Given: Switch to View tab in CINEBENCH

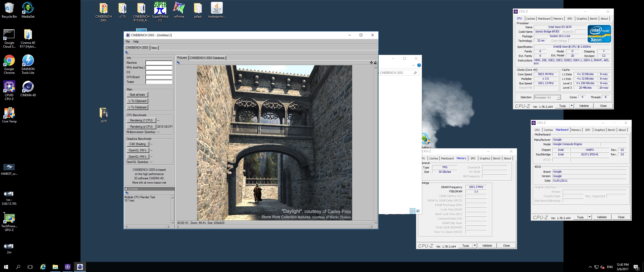Looking at the screenshot, I should pyautogui.click(x=154, y=48).
